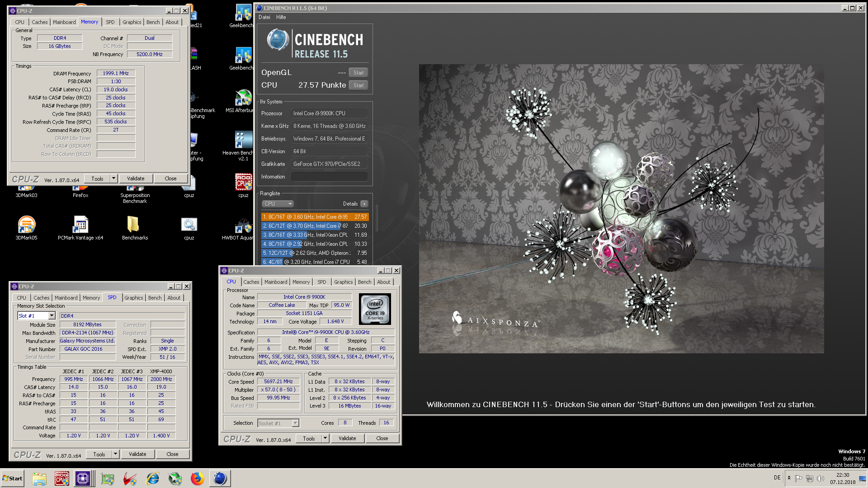Show hidden tray icons chevron
Screen dimensions: 868x488
coord(789,478)
